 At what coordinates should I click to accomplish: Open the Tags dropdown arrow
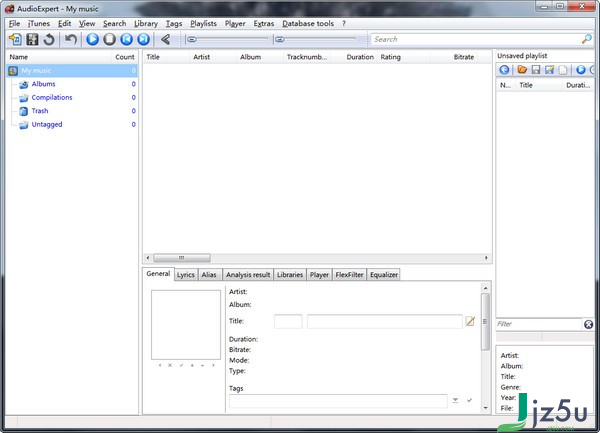455,400
